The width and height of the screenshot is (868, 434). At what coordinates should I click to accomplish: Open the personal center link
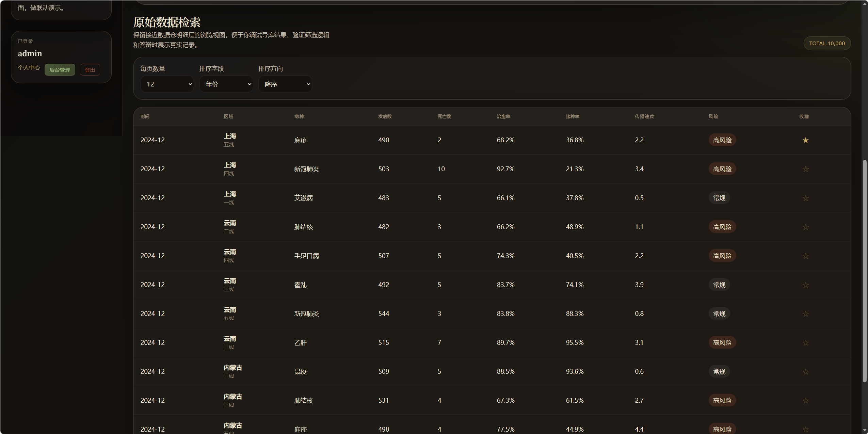click(x=29, y=68)
